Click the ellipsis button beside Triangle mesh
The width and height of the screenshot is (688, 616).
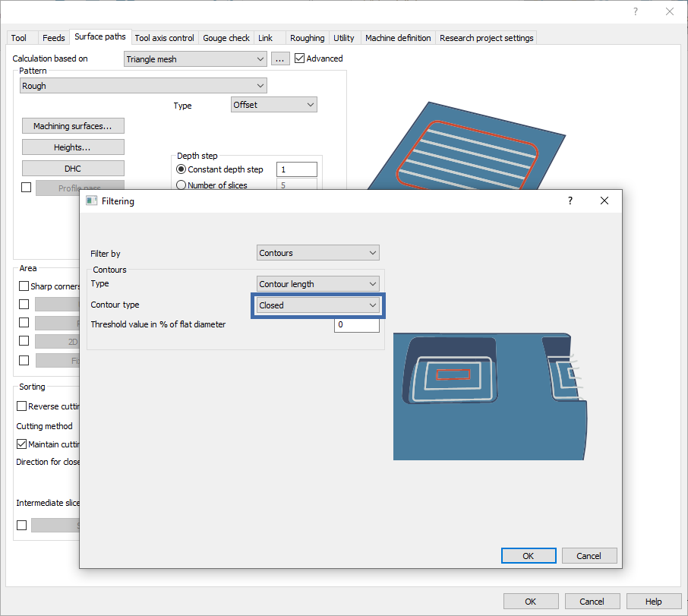click(280, 58)
